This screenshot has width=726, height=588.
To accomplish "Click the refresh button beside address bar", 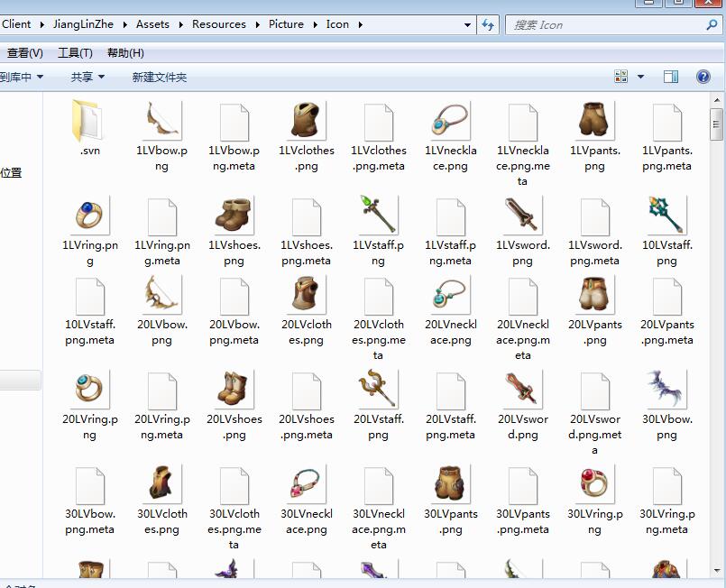I will click(x=489, y=24).
